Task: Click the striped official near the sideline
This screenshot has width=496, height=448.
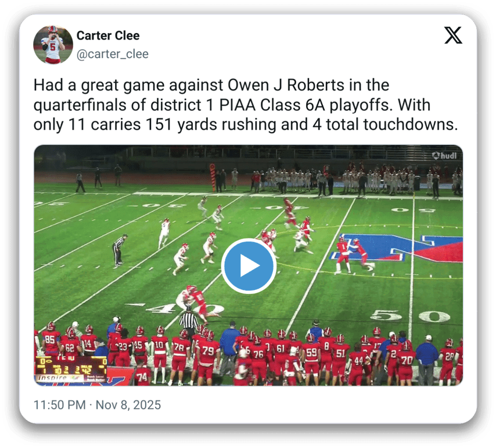Action: click(x=189, y=321)
